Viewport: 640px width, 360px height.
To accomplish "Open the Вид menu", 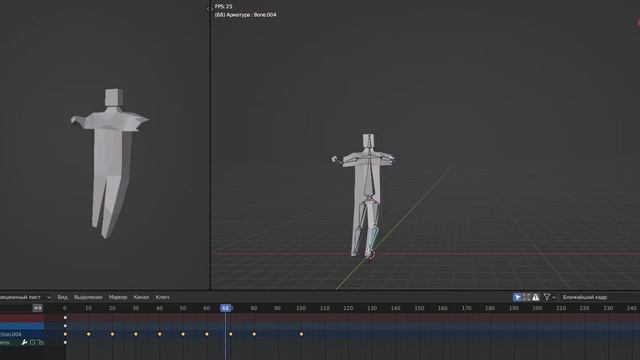I will point(62,297).
